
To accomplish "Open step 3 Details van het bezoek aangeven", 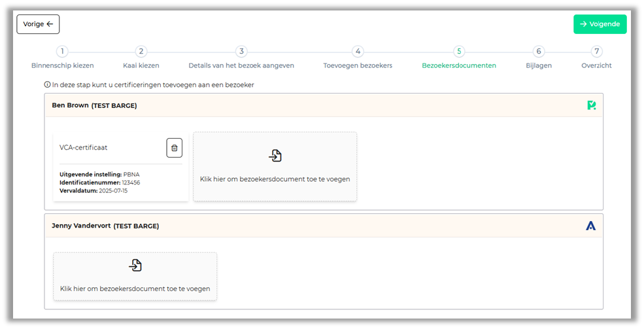I will (x=241, y=52).
